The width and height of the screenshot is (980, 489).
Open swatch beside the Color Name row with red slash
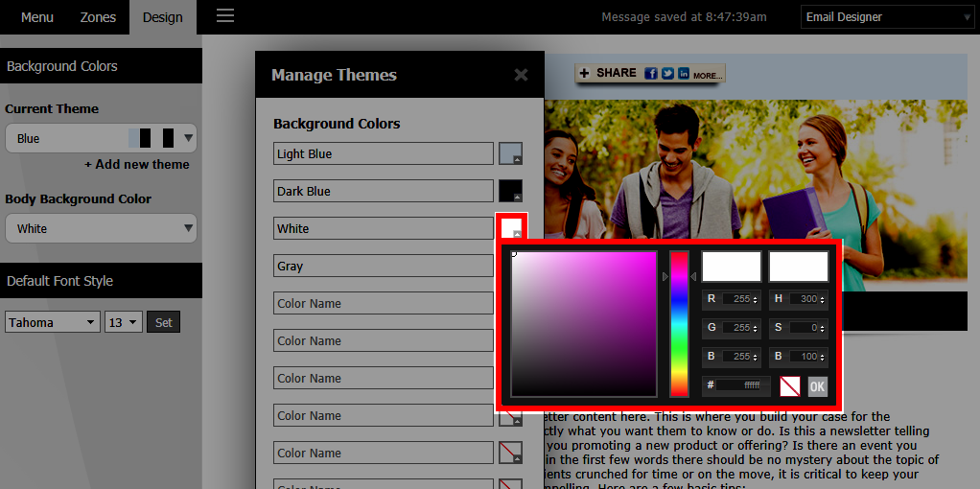point(511,453)
